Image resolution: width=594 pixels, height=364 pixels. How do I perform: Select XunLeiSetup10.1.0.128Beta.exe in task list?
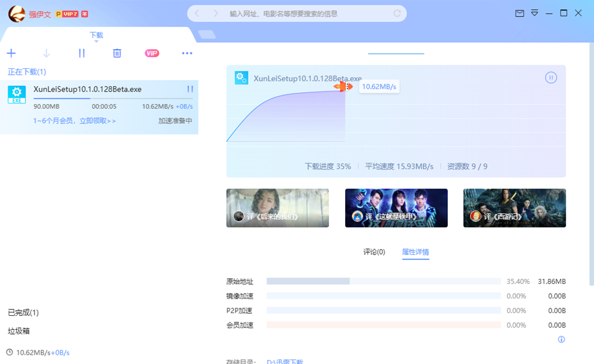tap(99, 107)
